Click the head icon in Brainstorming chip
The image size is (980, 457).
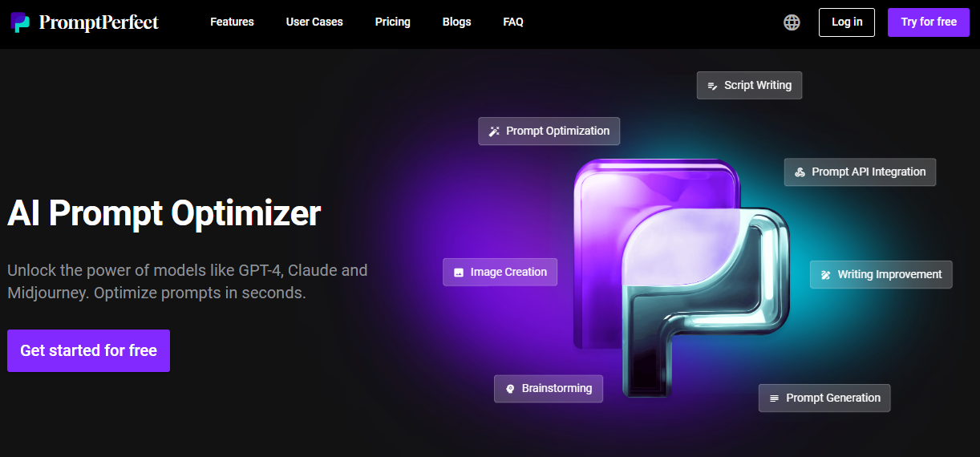pyautogui.click(x=510, y=389)
